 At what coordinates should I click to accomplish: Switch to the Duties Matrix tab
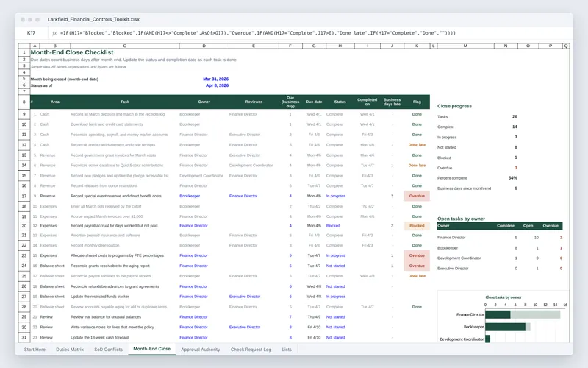pos(70,349)
